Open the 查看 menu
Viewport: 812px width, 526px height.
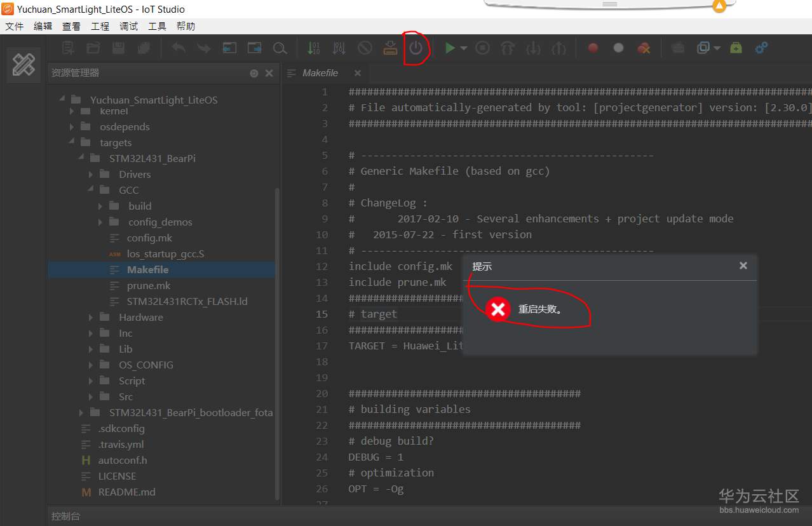71,26
